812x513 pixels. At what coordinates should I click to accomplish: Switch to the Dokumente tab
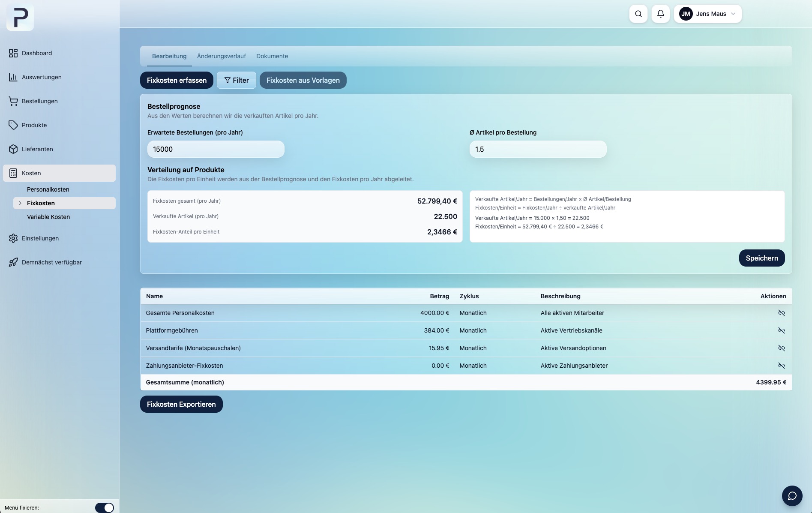(x=272, y=56)
